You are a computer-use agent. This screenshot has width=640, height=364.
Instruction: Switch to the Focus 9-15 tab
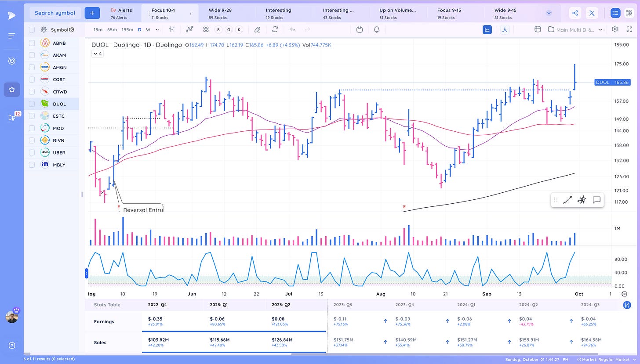(456, 13)
